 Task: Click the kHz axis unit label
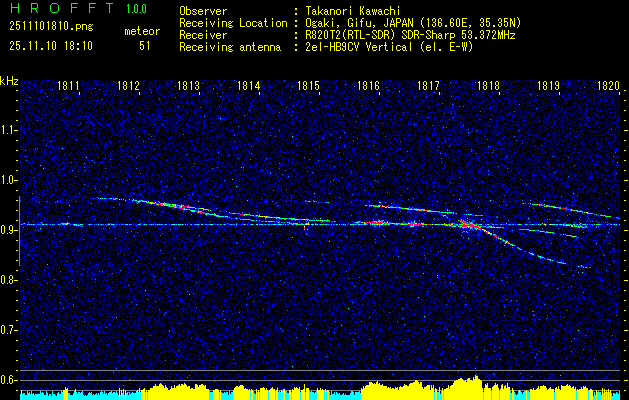point(10,81)
